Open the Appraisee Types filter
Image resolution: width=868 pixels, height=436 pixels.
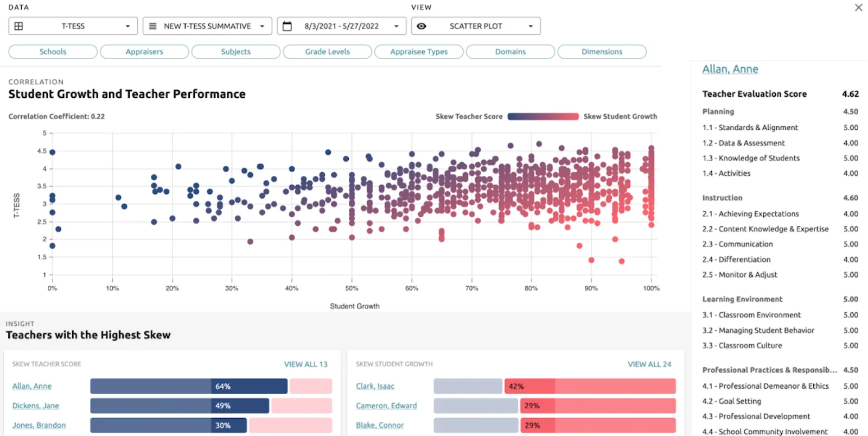(x=418, y=52)
